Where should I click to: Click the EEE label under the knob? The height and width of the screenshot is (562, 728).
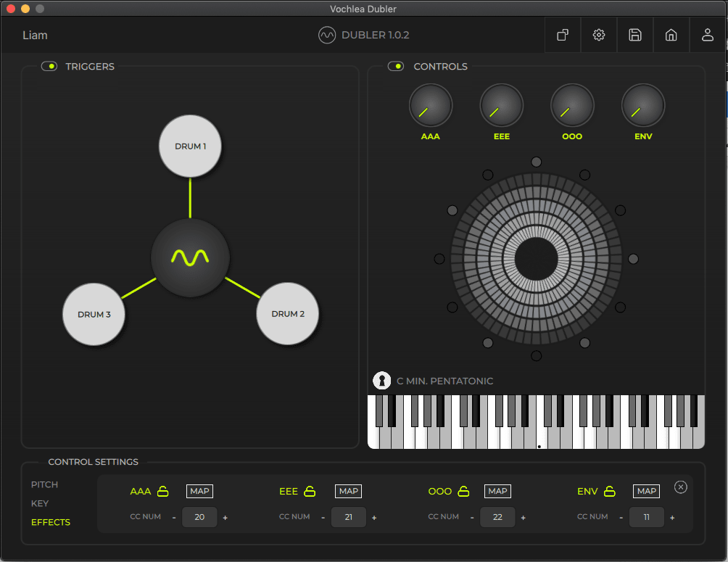pos(502,136)
